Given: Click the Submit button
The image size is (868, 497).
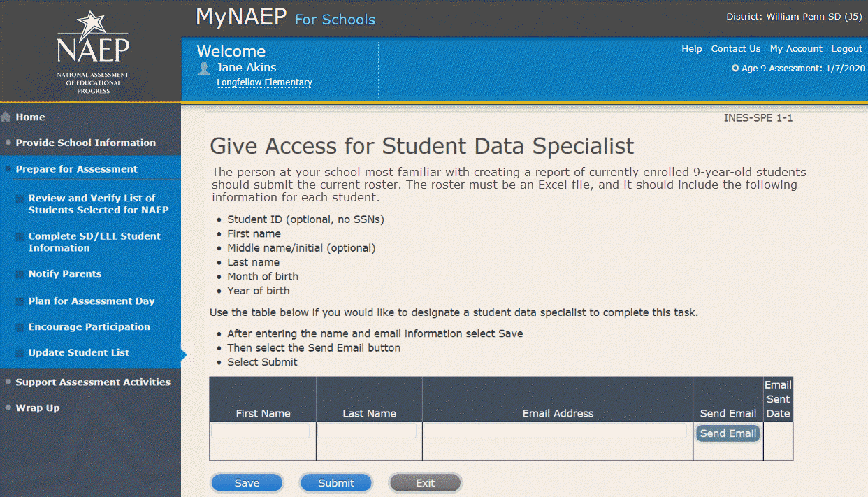Looking at the screenshot, I should pyautogui.click(x=336, y=483).
